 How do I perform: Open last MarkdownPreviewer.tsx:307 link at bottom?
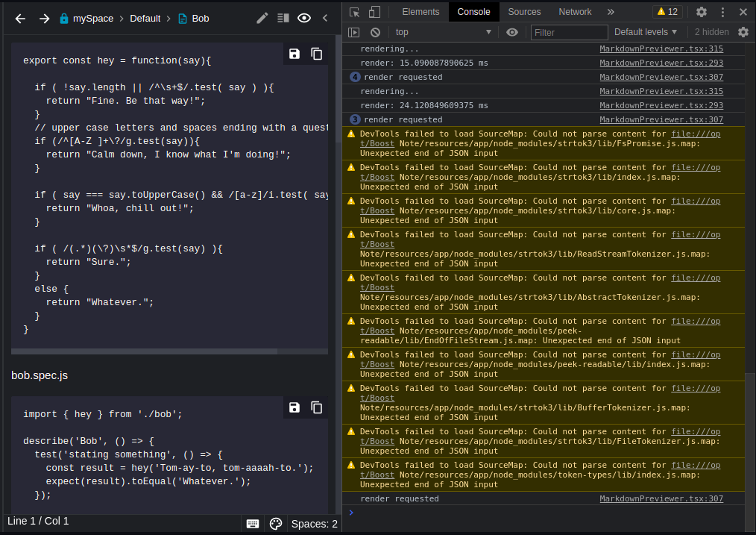pos(661,499)
